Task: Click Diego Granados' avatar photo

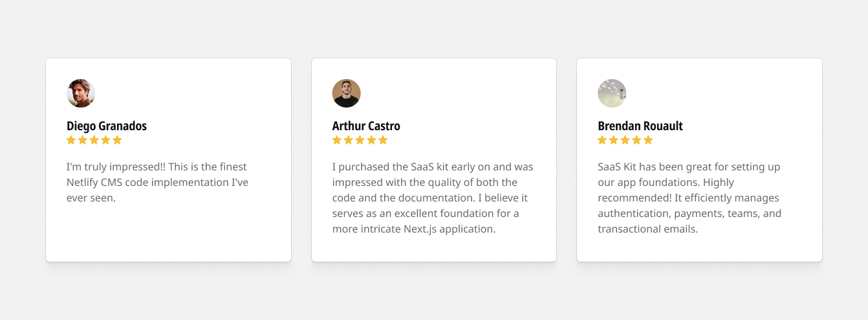Action: 81,93
